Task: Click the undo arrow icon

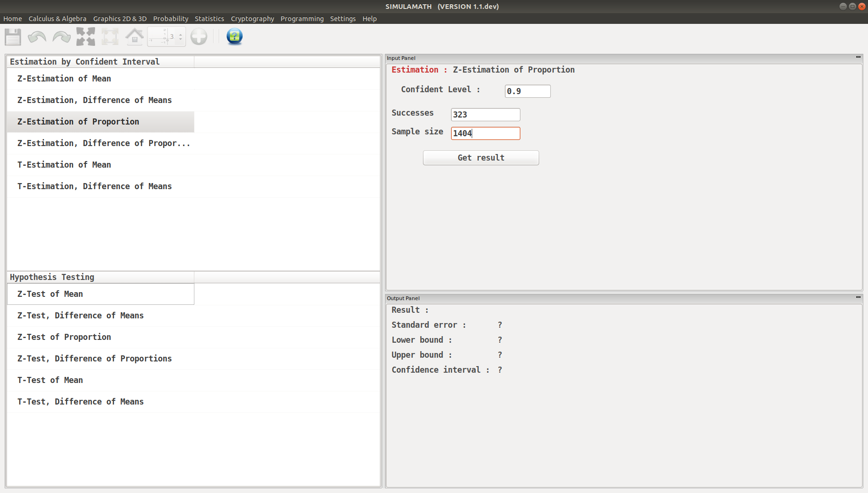Action: point(37,37)
